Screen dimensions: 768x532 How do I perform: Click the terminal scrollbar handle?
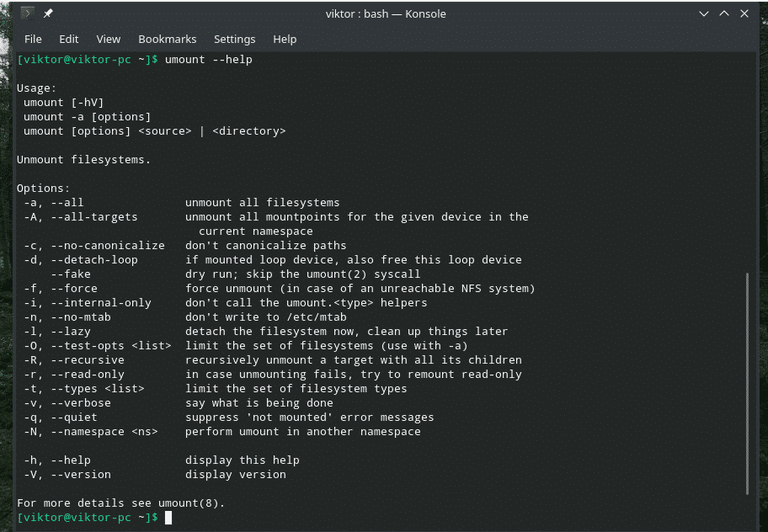coord(747,383)
